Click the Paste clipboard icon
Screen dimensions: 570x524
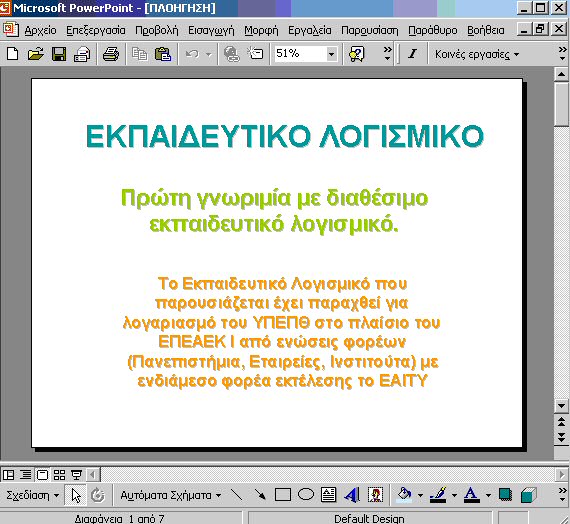point(162,54)
